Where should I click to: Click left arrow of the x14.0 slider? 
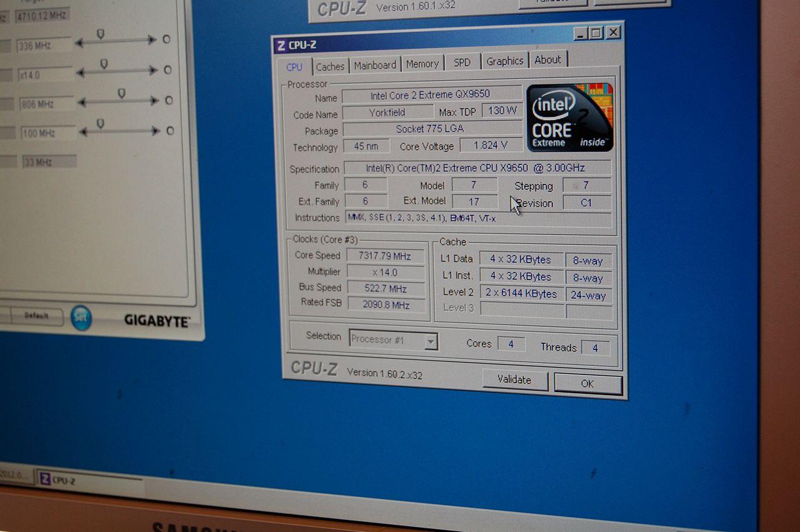(x=81, y=73)
